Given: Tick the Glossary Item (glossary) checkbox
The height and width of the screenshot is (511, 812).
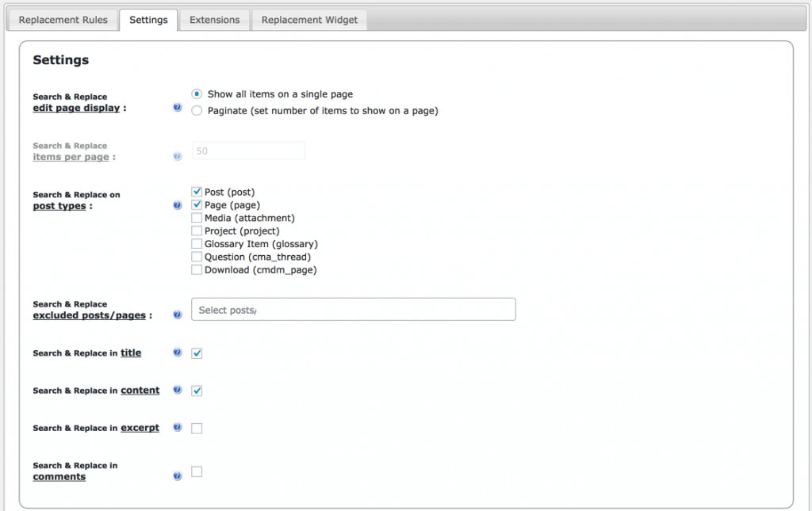Looking at the screenshot, I should click(197, 244).
